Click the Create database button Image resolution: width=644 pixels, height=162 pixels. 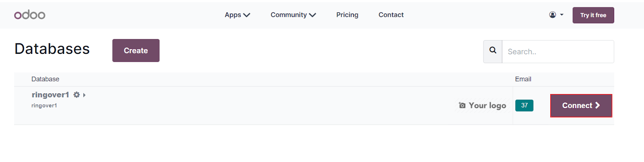coord(136,50)
